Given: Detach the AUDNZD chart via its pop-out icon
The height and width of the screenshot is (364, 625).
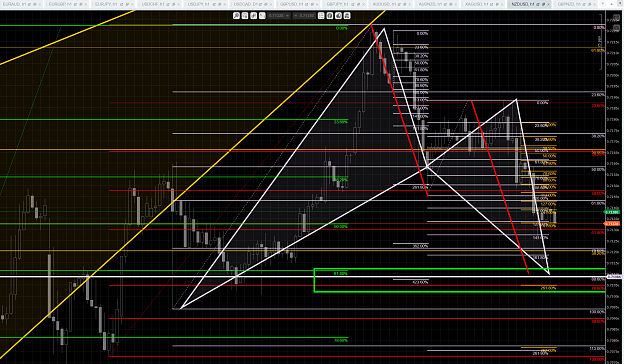Looking at the screenshot, I should point(445,4).
